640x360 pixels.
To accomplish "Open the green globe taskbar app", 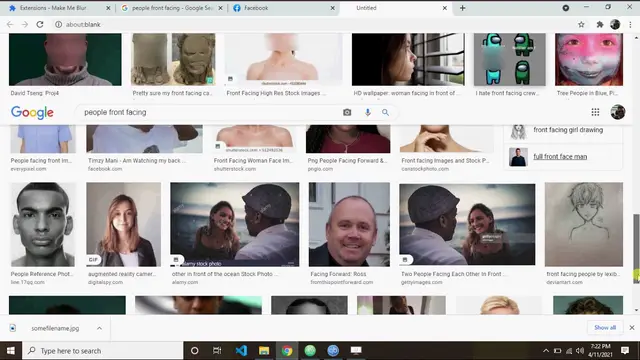I will click(x=310, y=351).
